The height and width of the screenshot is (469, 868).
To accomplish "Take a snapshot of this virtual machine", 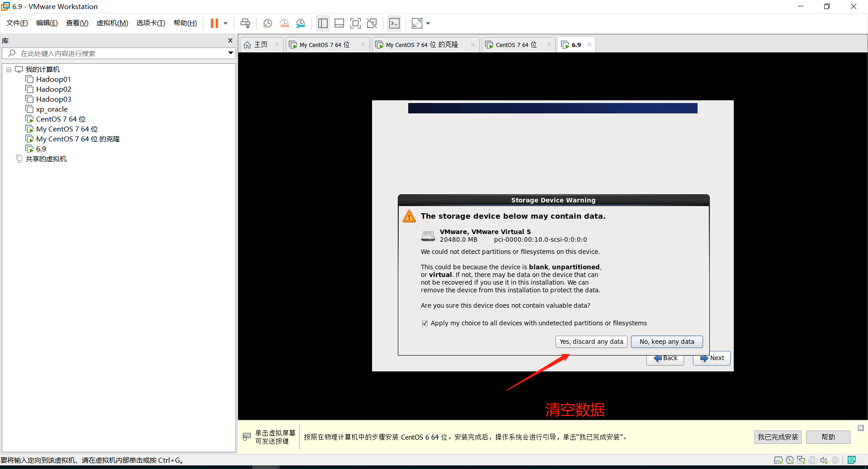I will (268, 23).
